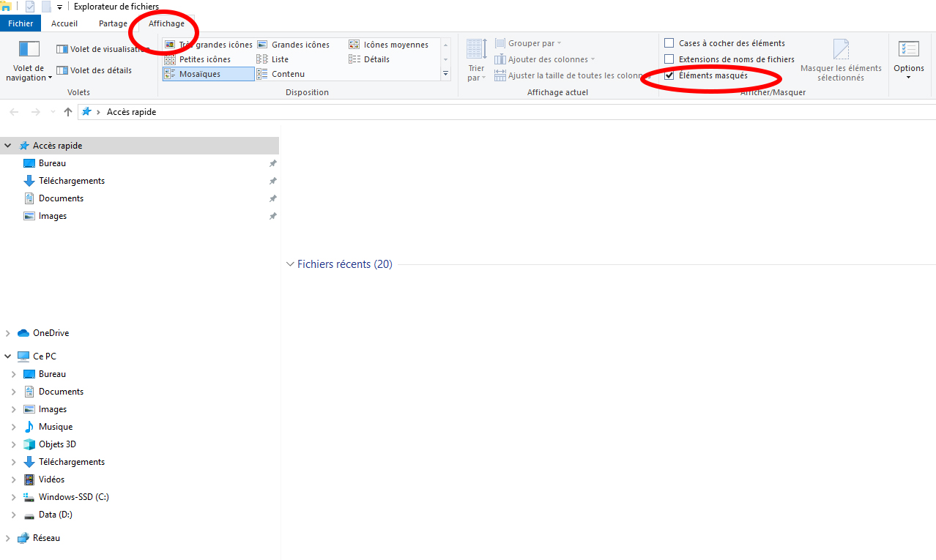Open OneDrive in the sidebar
Image resolution: width=936 pixels, height=560 pixels.
tap(51, 333)
